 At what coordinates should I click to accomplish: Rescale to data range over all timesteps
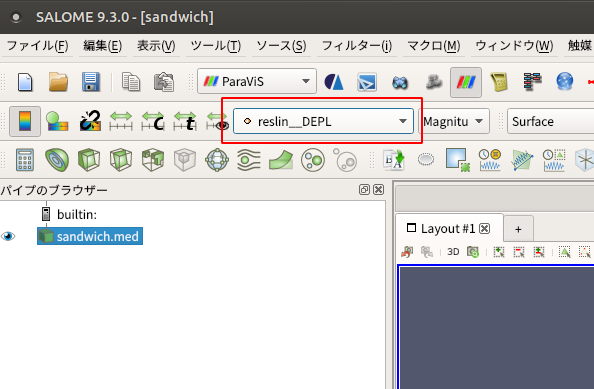tap(184, 121)
